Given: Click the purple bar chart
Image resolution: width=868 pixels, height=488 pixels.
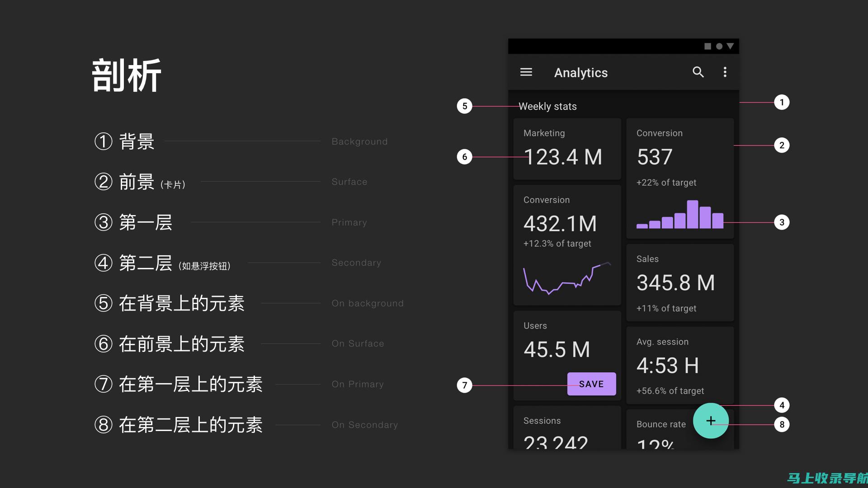Looking at the screenshot, I should tap(680, 214).
